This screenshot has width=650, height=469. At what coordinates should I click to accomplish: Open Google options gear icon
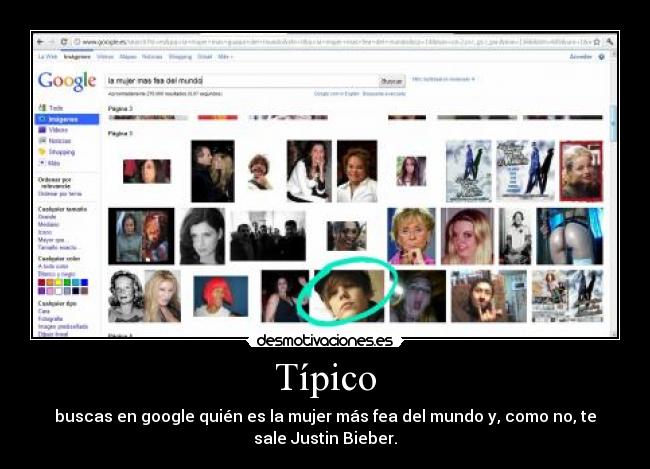601,57
